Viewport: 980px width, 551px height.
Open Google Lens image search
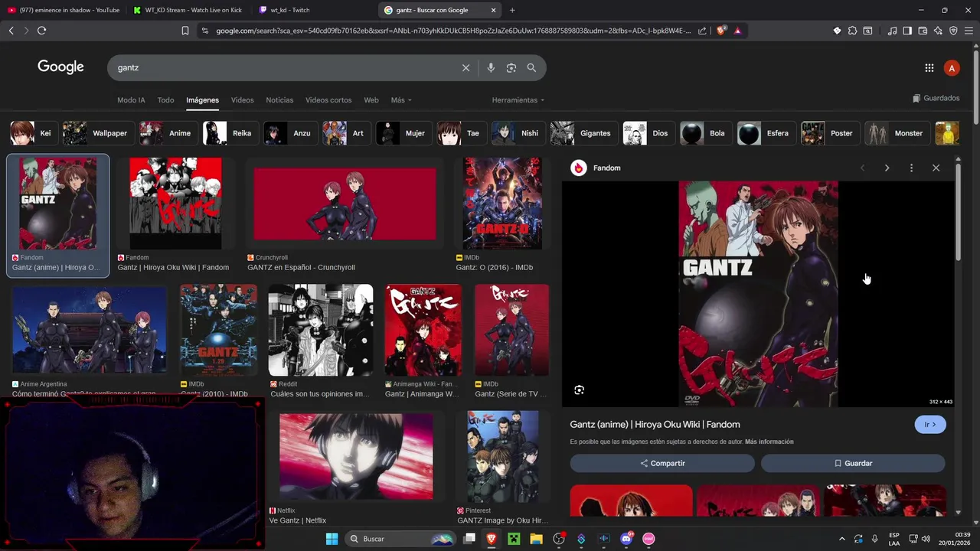point(511,67)
